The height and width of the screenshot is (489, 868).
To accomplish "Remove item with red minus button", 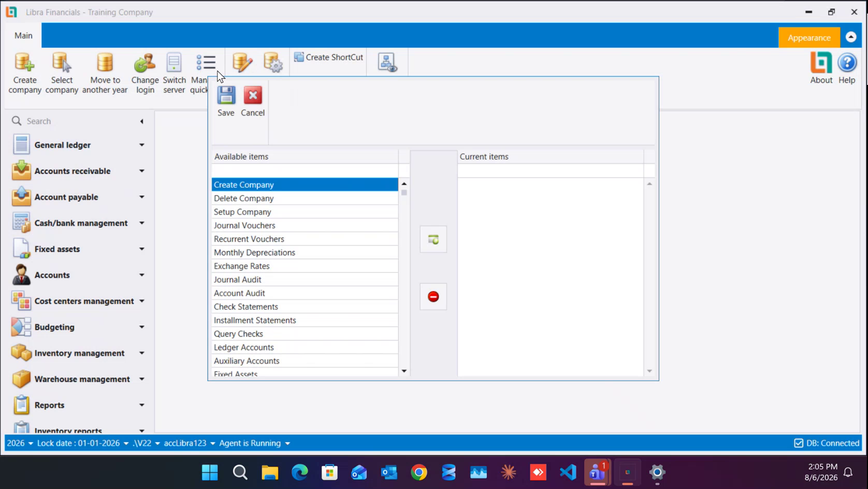I will pos(433,296).
